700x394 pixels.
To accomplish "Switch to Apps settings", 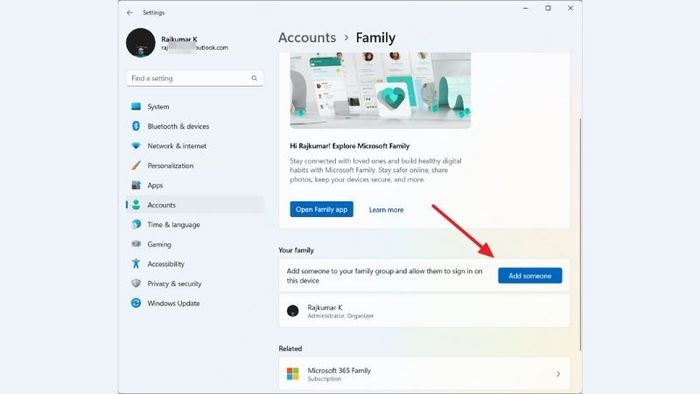I will pos(195,185).
